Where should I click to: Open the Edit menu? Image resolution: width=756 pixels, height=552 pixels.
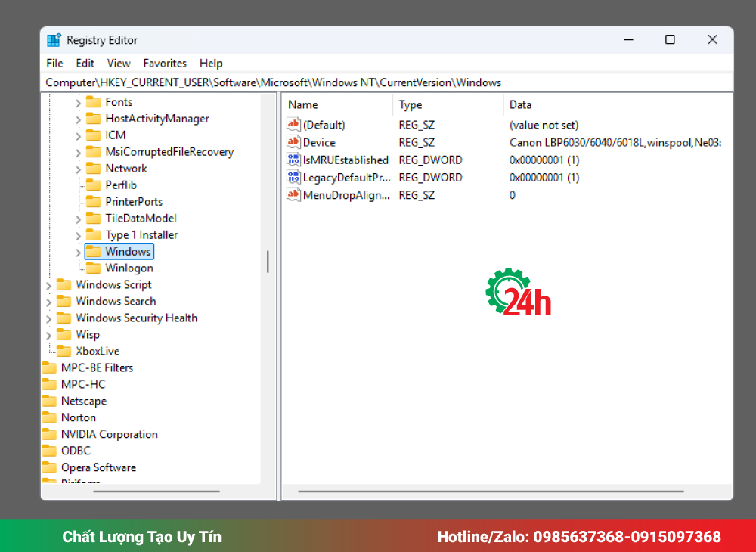[x=85, y=64]
